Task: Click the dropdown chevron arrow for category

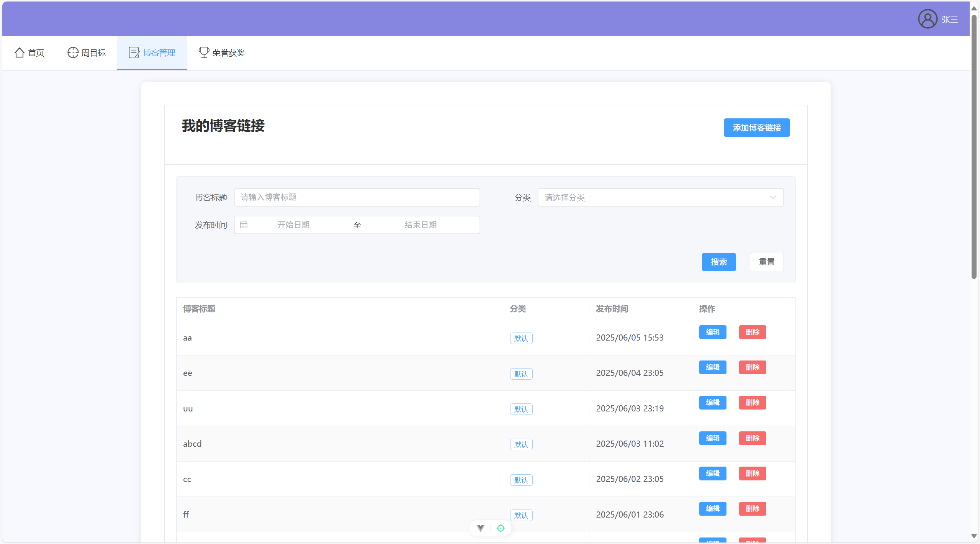Action: (x=773, y=197)
